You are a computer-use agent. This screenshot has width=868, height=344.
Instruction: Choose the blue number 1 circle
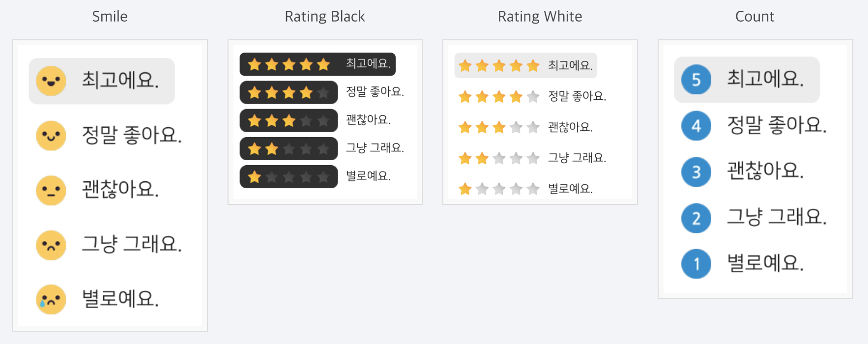(x=696, y=264)
